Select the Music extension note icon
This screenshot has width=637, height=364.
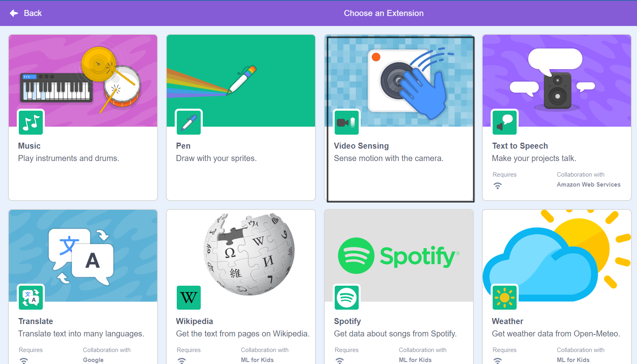coord(31,123)
